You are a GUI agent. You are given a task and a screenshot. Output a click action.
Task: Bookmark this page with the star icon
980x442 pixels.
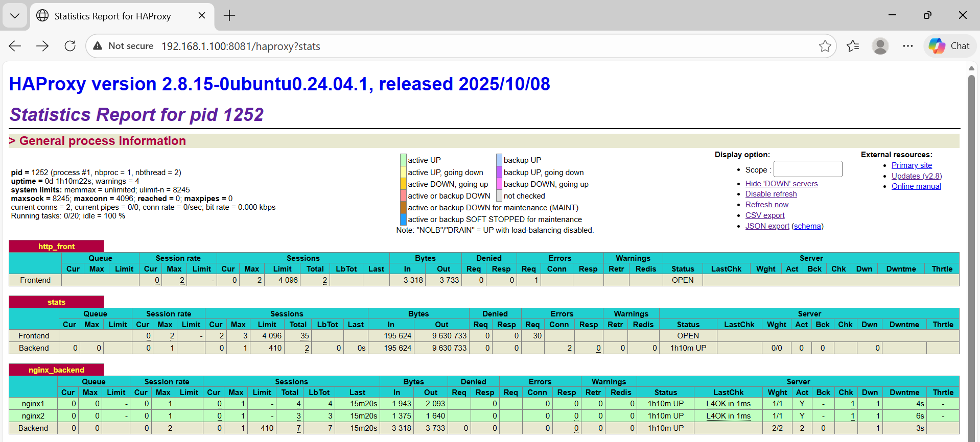pos(825,46)
